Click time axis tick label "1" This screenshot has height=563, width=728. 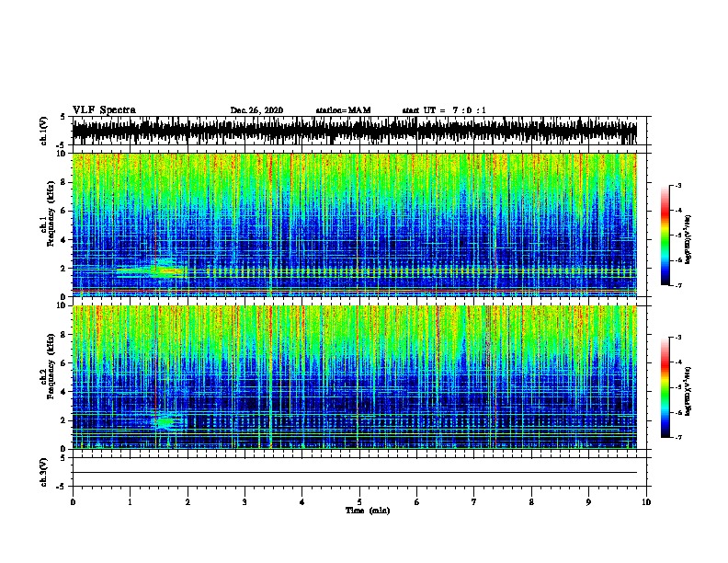click(130, 502)
